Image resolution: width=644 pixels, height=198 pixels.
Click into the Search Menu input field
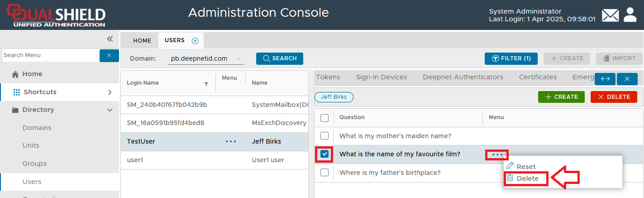(50, 55)
